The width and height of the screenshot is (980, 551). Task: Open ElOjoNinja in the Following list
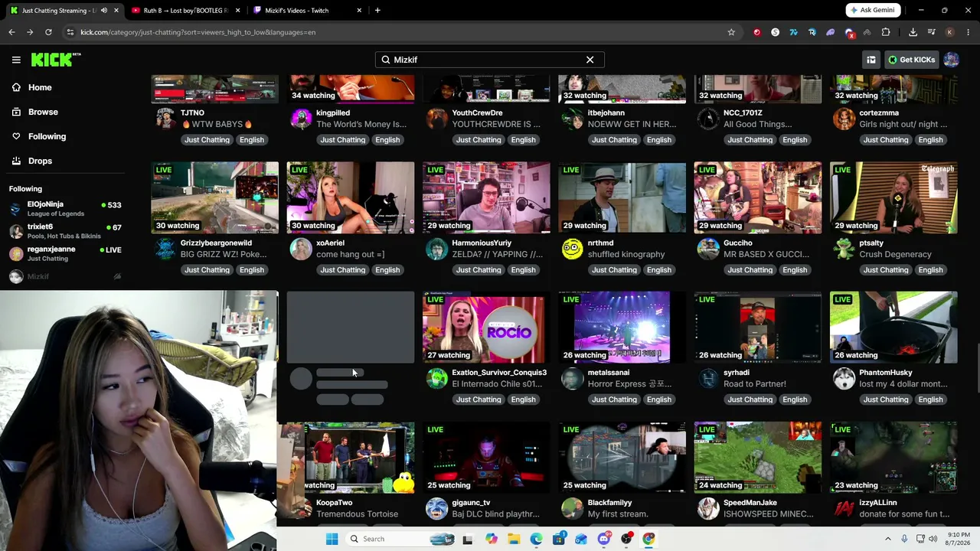[x=65, y=209]
